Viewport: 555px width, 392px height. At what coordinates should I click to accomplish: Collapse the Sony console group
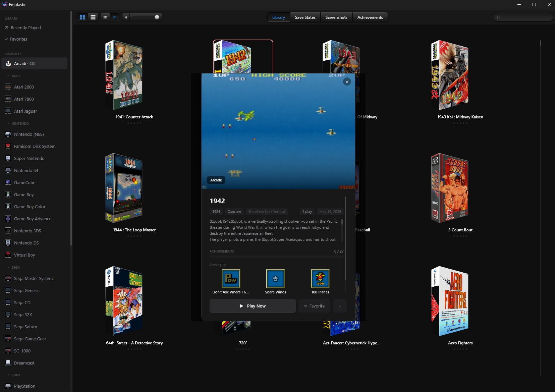click(14, 375)
